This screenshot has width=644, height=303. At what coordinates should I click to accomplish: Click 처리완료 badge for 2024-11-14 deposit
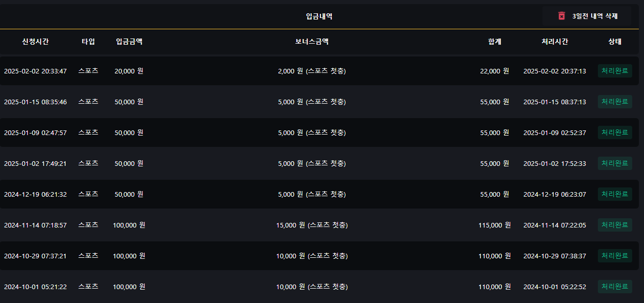(615, 225)
